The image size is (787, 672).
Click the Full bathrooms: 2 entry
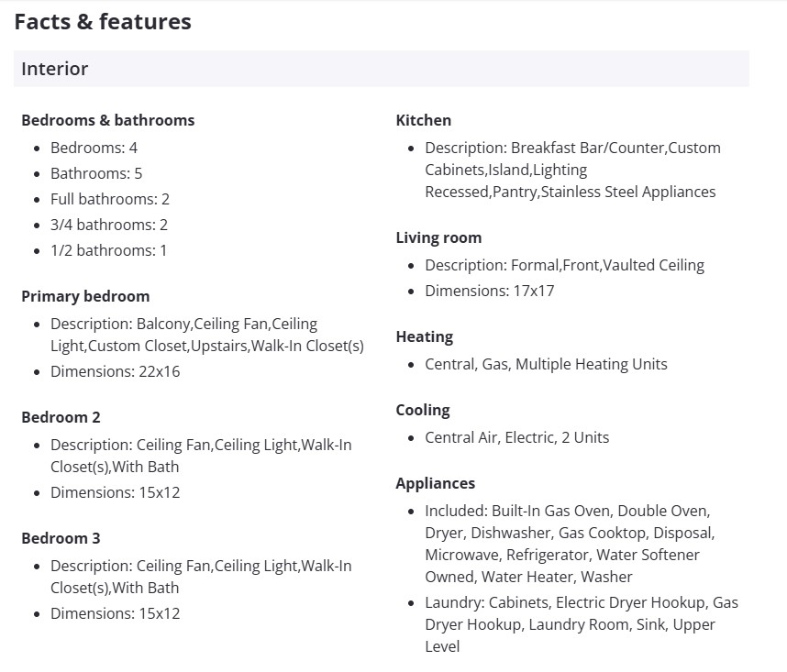pyautogui.click(x=110, y=199)
